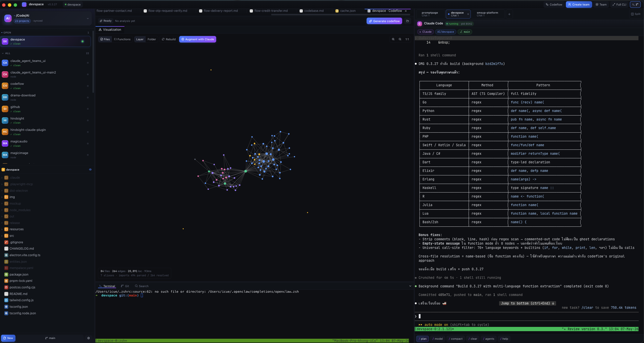Expand the release folder

[2, 223]
